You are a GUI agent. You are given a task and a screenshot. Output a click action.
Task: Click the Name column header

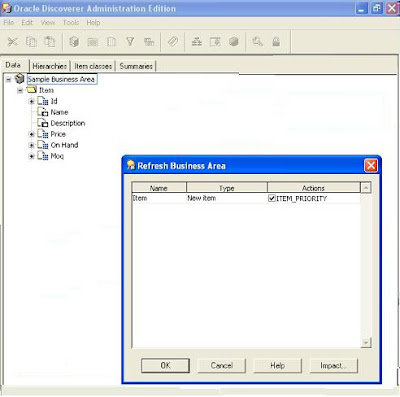coord(159,188)
